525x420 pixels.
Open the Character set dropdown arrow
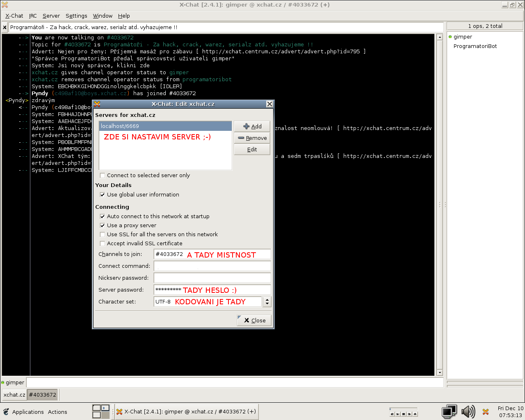[x=267, y=302]
